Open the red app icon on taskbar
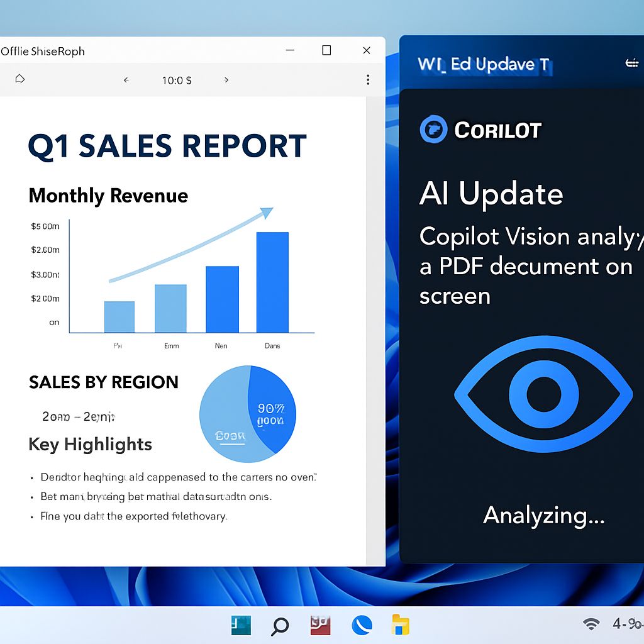Viewport: 644px width, 644px height. point(320,626)
